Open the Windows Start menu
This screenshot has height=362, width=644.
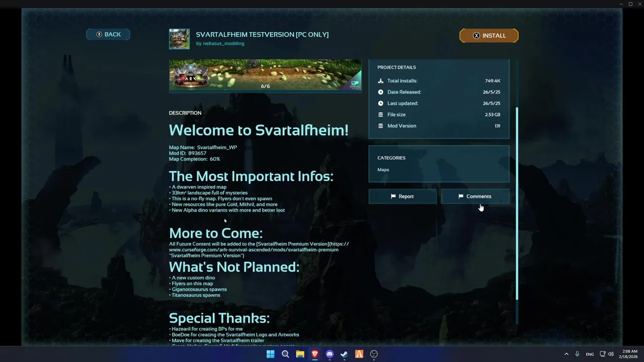270,354
